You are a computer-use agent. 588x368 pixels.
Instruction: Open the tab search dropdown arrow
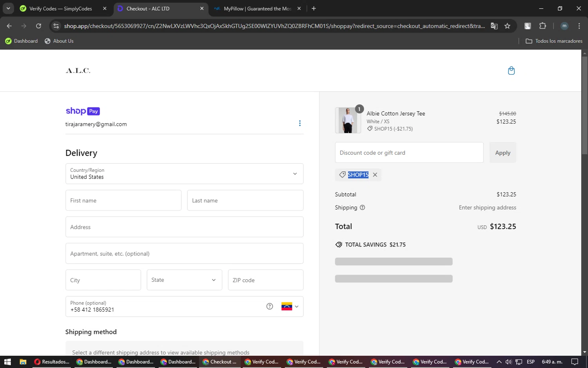pos(8,9)
